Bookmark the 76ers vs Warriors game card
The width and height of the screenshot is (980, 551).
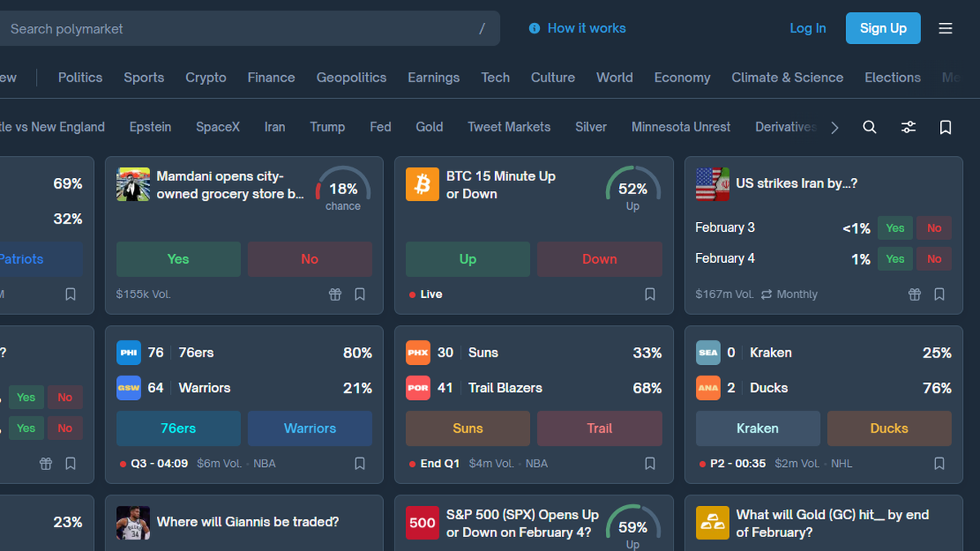coord(359,463)
